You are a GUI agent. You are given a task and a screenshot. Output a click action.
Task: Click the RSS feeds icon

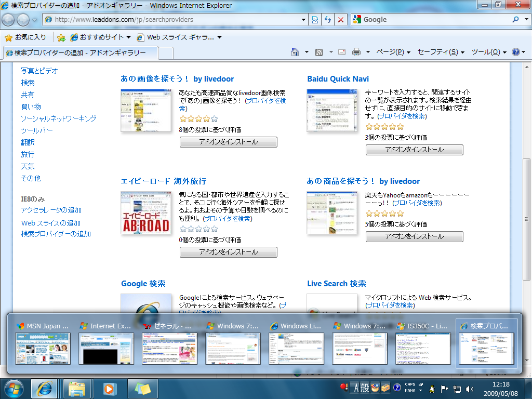tap(319, 52)
